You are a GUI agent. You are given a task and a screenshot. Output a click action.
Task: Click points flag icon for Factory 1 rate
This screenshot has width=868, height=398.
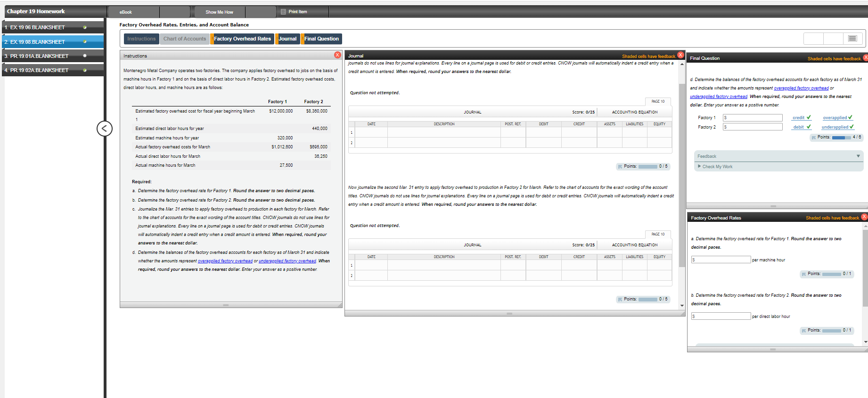(804, 274)
